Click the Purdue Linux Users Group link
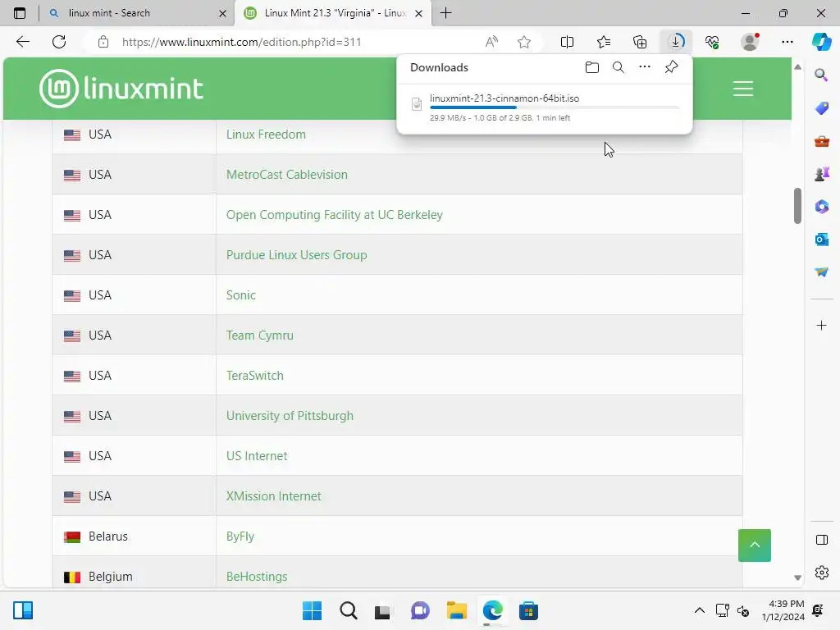 296,255
